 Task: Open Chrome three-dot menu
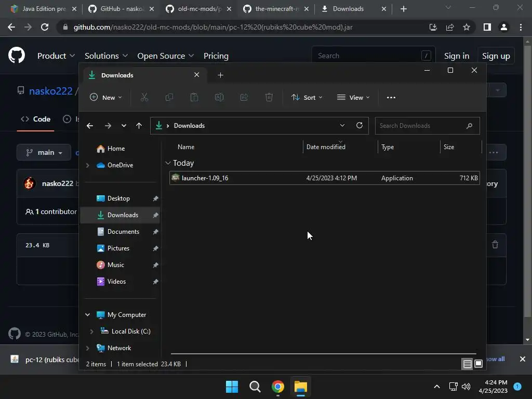click(521, 27)
